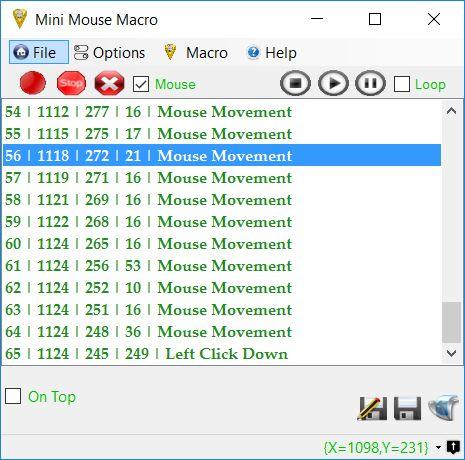
Task: Click the red Stop recording icon
Action: [71, 83]
